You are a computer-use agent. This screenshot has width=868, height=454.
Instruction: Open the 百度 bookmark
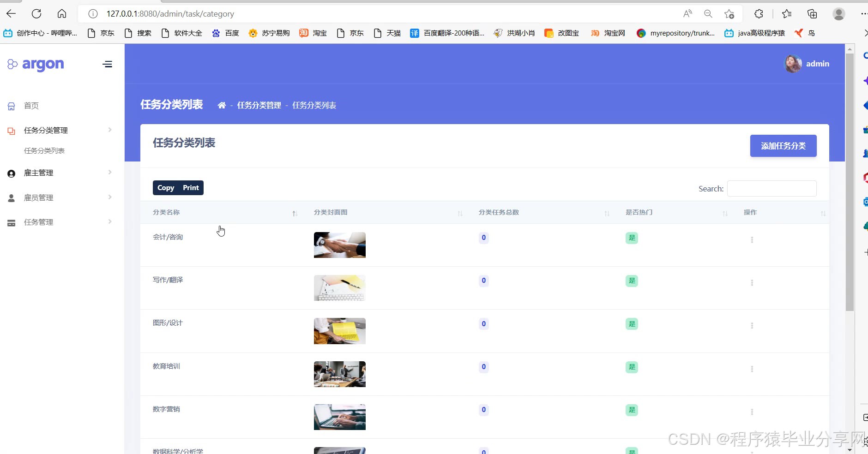[x=226, y=33]
